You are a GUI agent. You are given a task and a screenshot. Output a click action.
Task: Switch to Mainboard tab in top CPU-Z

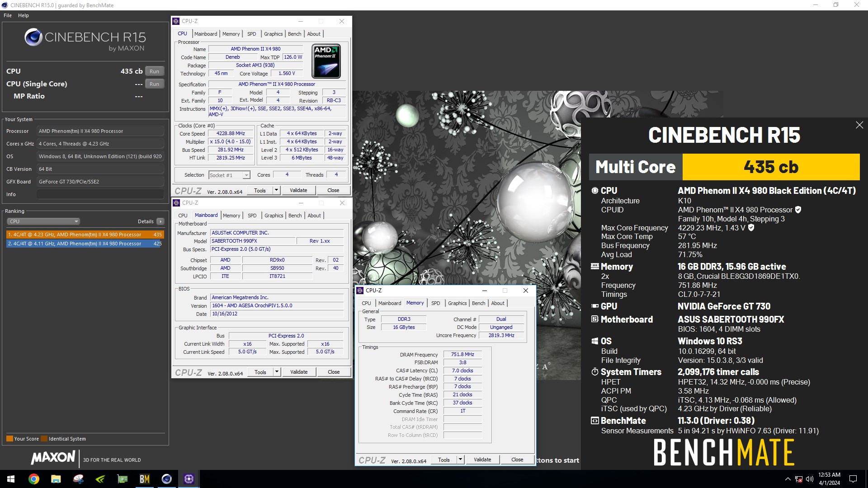[206, 34]
